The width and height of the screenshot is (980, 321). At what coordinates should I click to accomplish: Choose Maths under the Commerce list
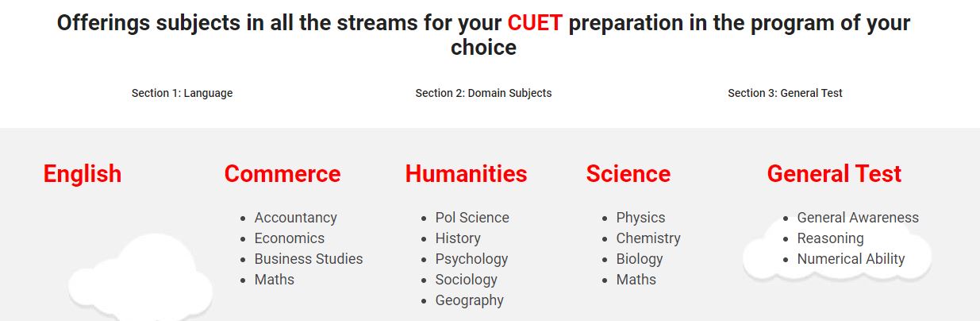click(x=274, y=280)
